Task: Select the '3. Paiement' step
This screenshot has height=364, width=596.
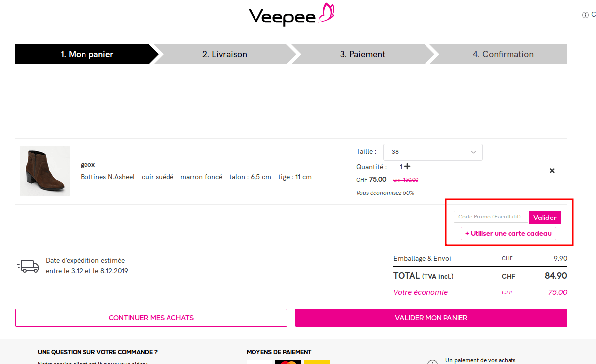Action: point(362,54)
